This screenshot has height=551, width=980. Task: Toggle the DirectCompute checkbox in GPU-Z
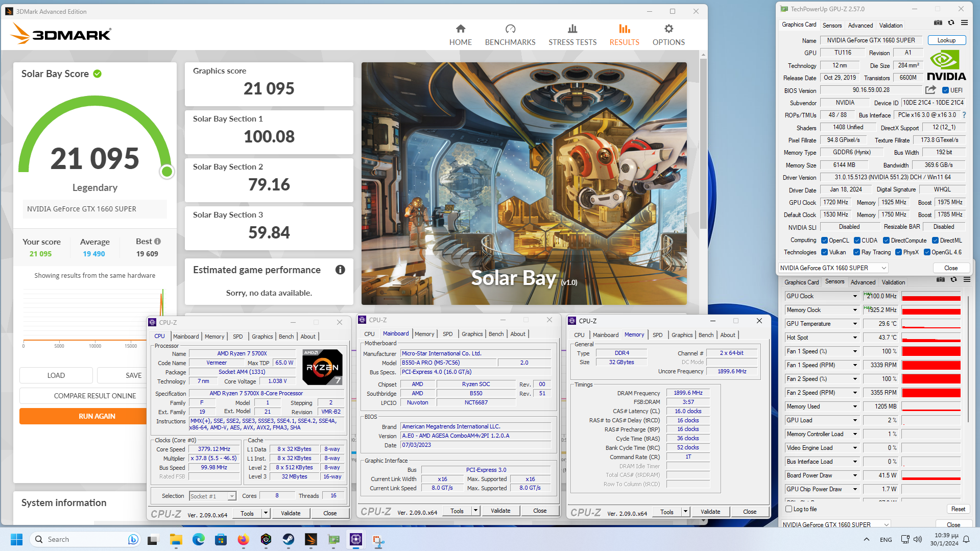click(x=887, y=241)
